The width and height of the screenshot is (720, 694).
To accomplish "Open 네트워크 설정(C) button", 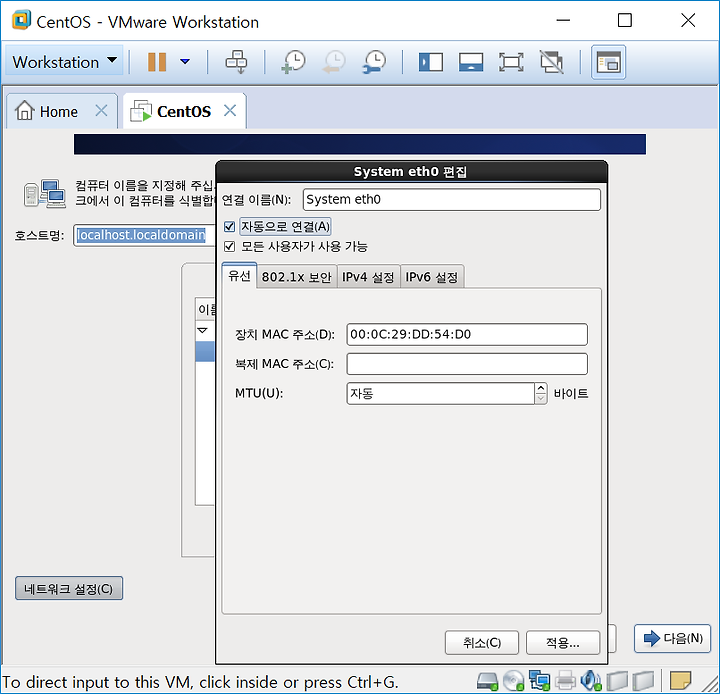I will (x=69, y=588).
